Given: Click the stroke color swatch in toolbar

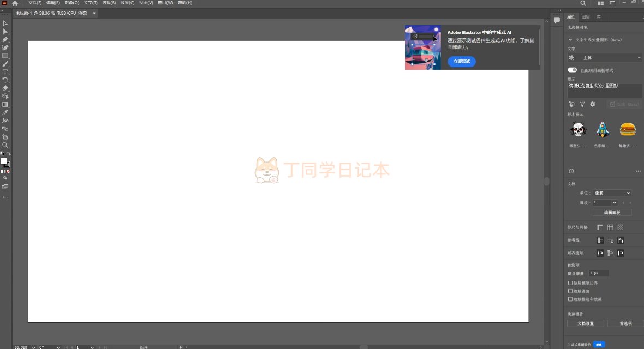Looking at the screenshot, I should (x=7, y=165).
